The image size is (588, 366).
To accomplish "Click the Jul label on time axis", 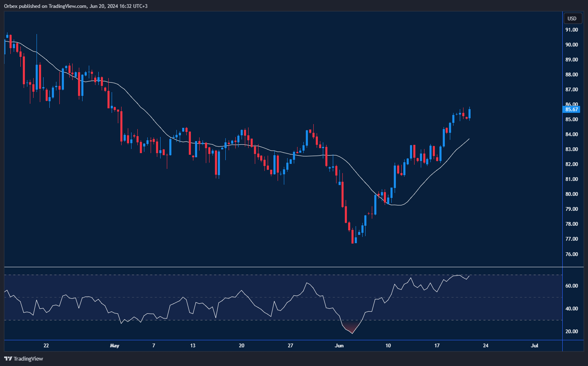I will (534, 346).
